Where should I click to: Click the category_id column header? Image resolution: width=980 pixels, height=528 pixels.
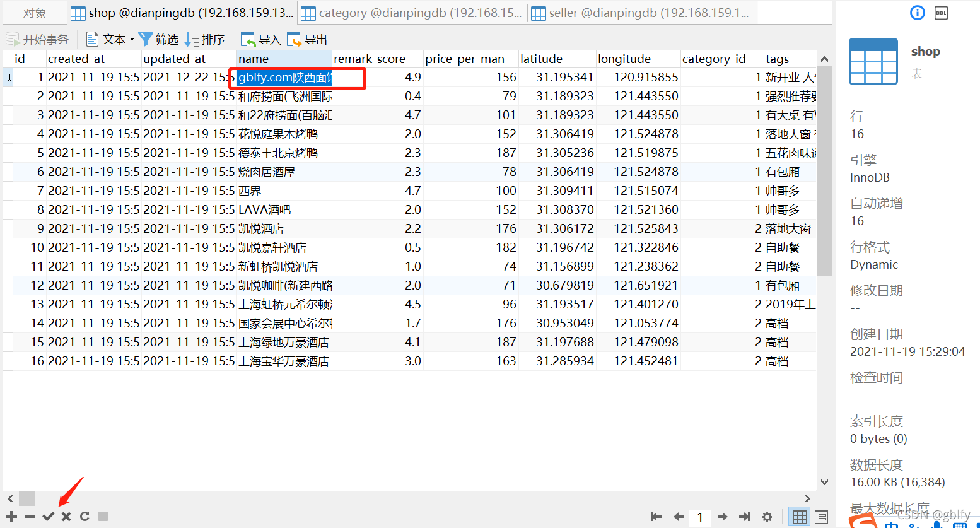[x=722, y=59]
